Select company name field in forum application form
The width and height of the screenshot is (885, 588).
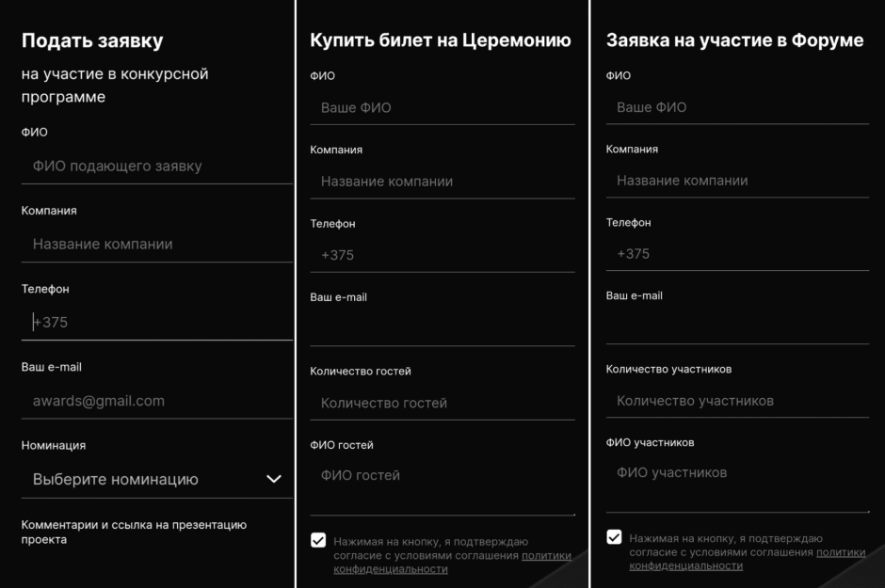[737, 181]
